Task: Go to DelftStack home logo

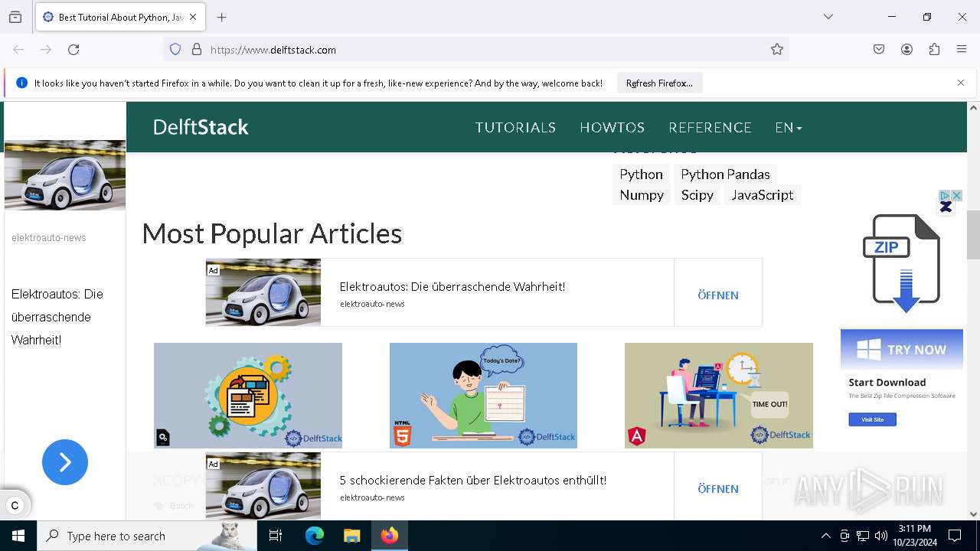Action: coord(201,127)
